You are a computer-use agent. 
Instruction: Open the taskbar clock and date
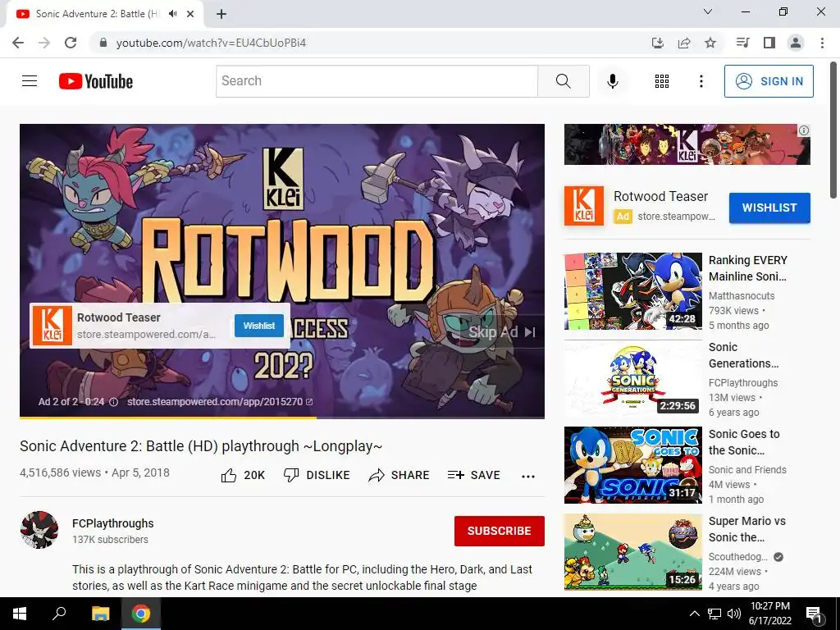[769, 614]
